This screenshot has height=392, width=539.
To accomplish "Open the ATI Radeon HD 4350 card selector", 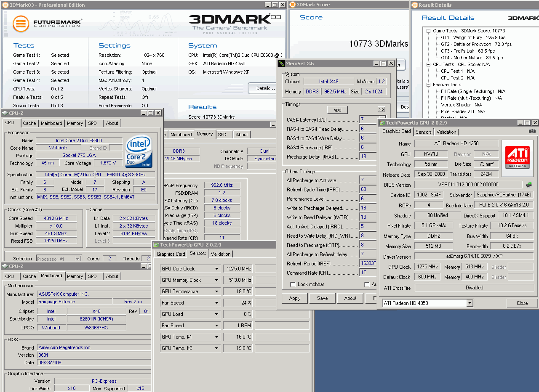I will (428, 303).
